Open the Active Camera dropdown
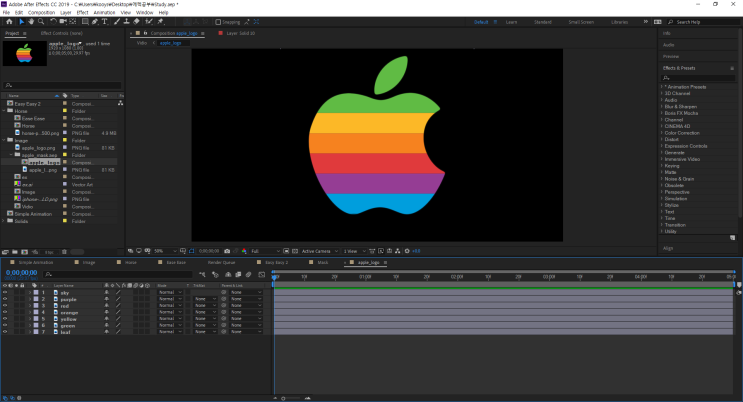This screenshot has width=743, height=402. [320, 251]
